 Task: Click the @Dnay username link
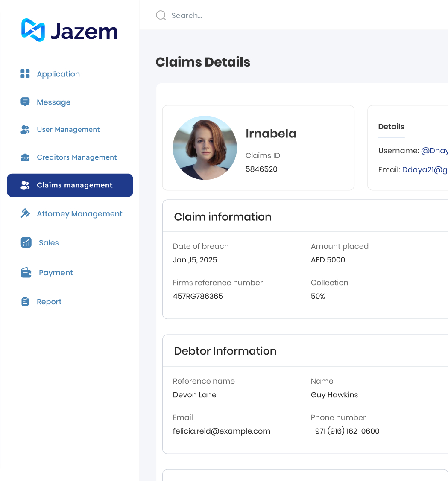coord(434,151)
